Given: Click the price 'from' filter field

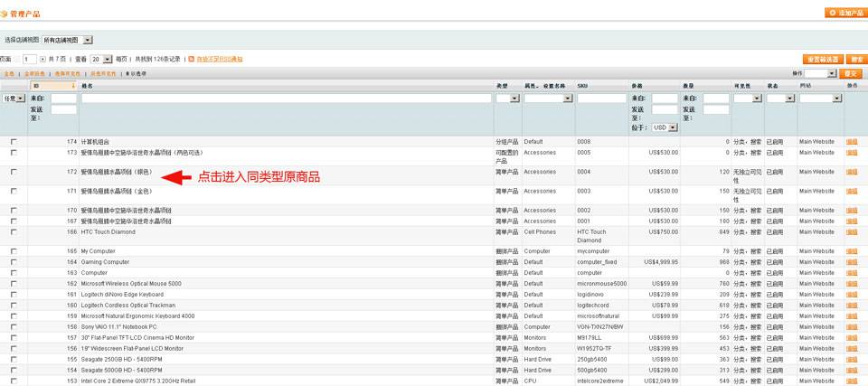Looking at the screenshot, I should coord(665,98).
